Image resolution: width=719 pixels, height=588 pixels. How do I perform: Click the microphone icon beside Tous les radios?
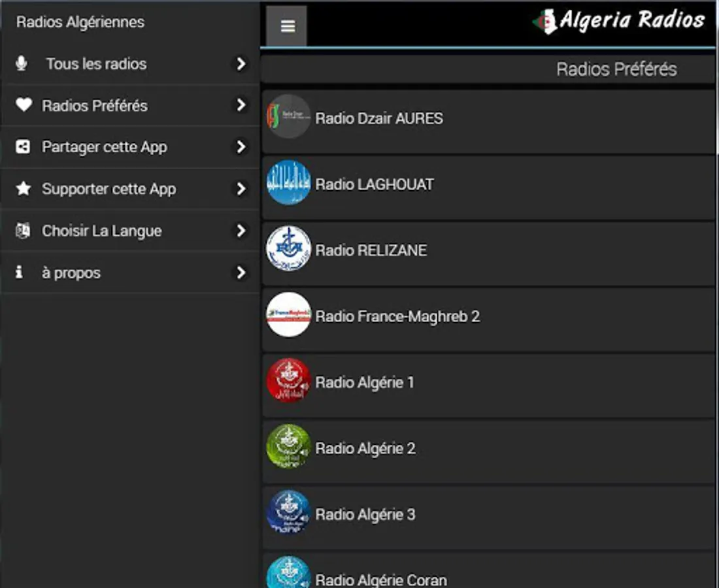(x=21, y=63)
